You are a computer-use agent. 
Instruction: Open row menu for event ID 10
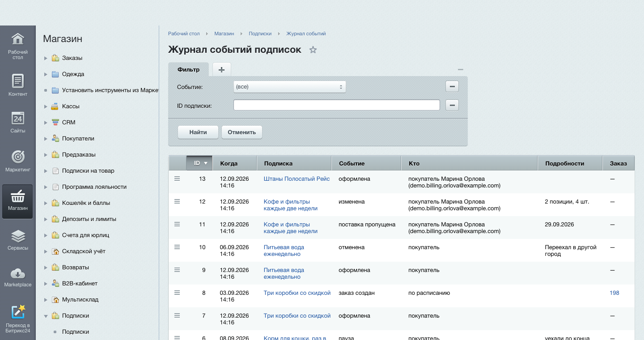[x=177, y=247]
